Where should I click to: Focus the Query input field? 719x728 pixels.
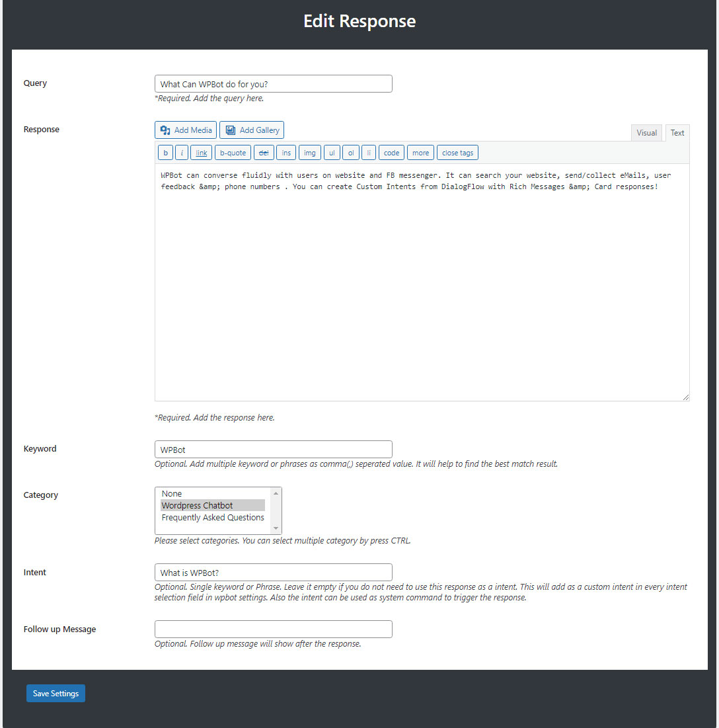tap(274, 84)
